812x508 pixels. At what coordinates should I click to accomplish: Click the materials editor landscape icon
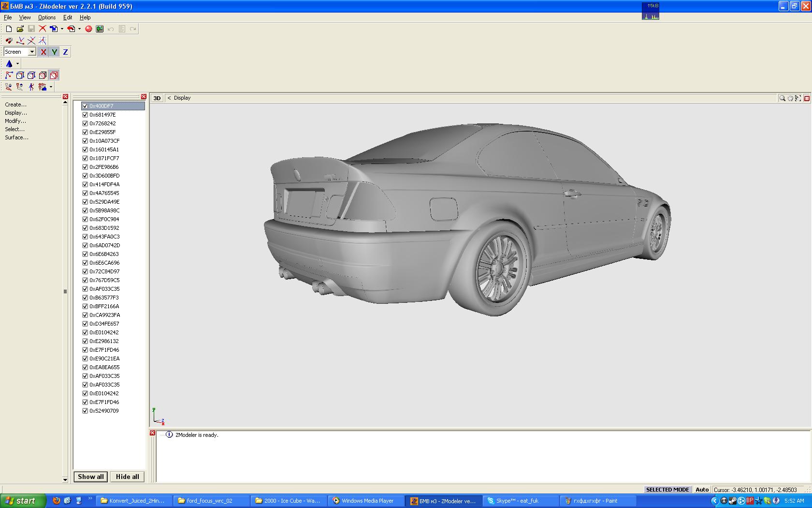pyautogui.click(x=100, y=29)
